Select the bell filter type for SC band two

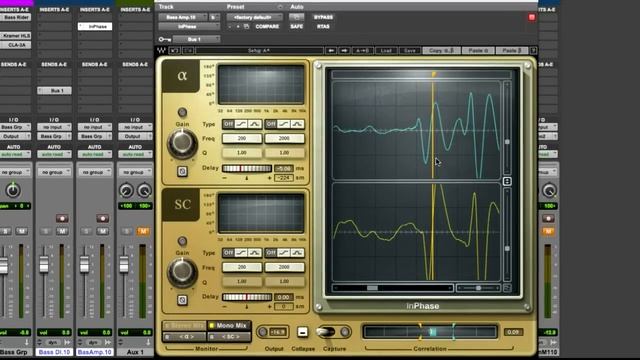click(x=297, y=253)
